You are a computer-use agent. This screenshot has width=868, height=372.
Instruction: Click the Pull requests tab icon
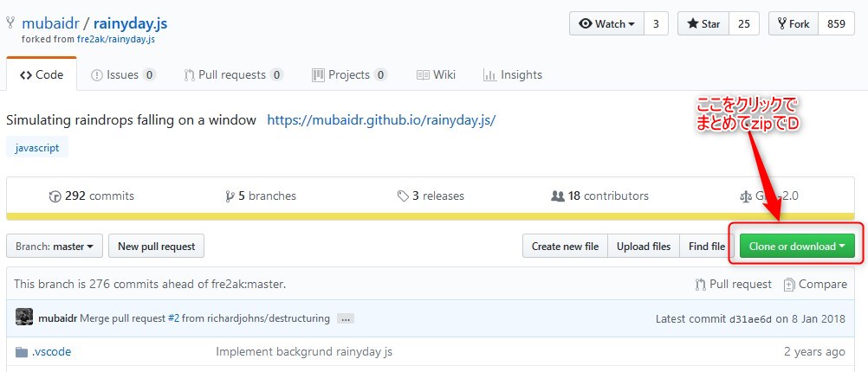coord(190,75)
